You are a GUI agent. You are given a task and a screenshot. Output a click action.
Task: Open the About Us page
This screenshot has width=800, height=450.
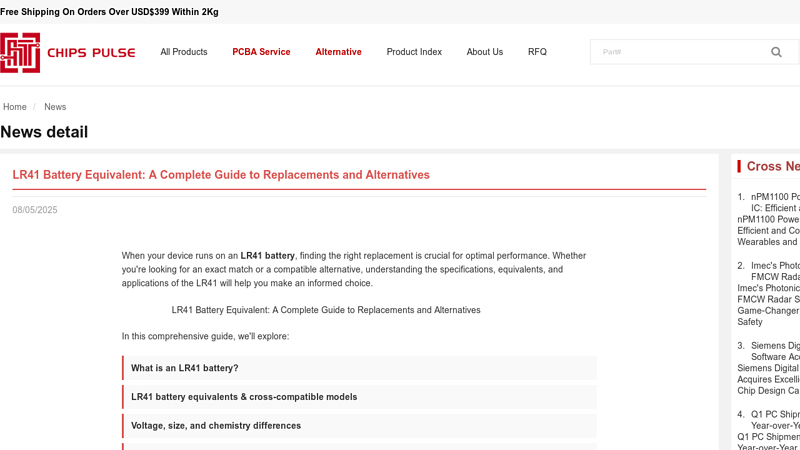pyautogui.click(x=484, y=52)
